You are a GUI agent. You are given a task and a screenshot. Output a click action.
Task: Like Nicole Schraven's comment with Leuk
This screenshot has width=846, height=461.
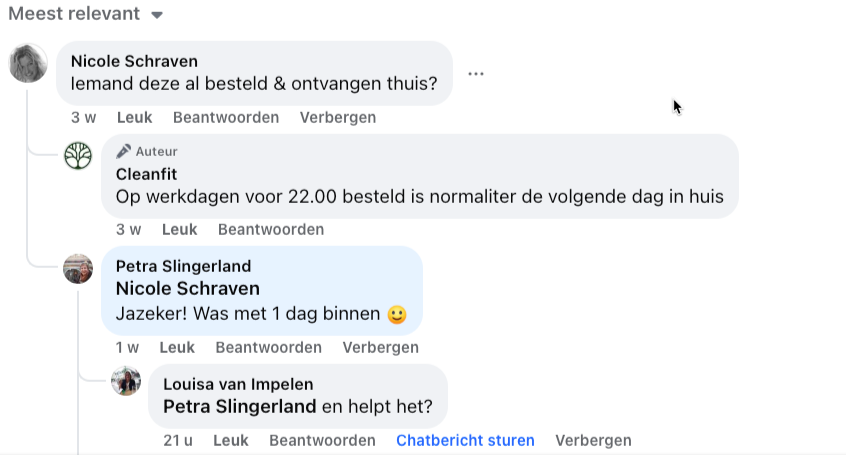134,117
